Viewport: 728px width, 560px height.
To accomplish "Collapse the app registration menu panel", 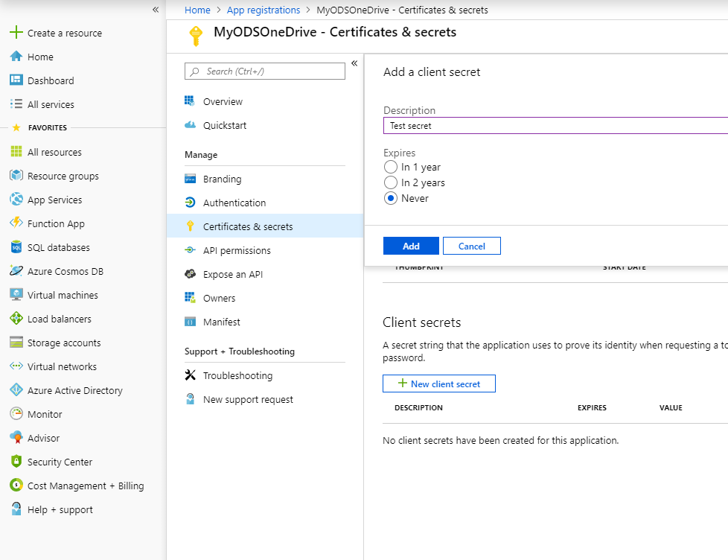I will pyautogui.click(x=354, y=63).
